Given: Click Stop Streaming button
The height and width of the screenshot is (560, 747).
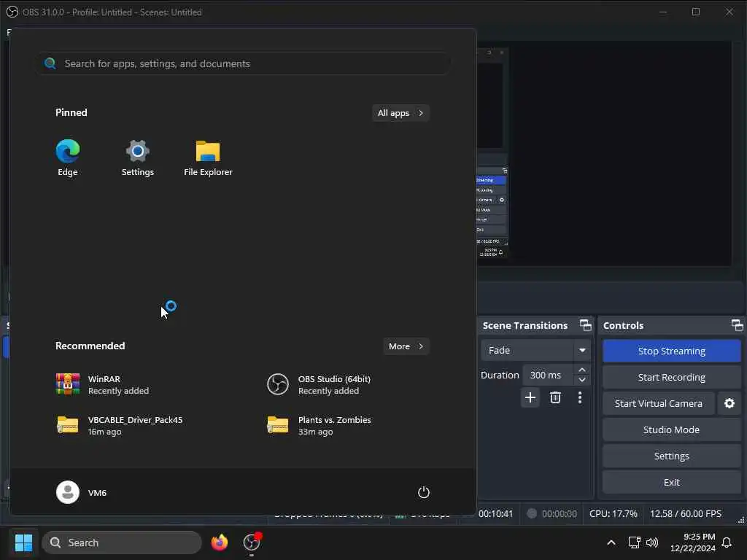Looking at the screenshot, I should pos(672,351).
